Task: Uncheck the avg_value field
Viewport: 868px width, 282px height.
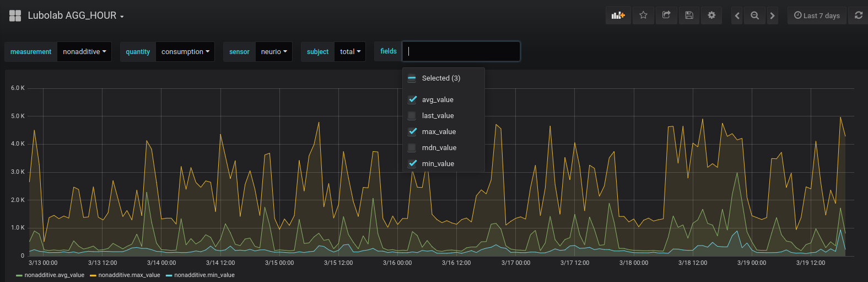Action: tap(412, 99)
